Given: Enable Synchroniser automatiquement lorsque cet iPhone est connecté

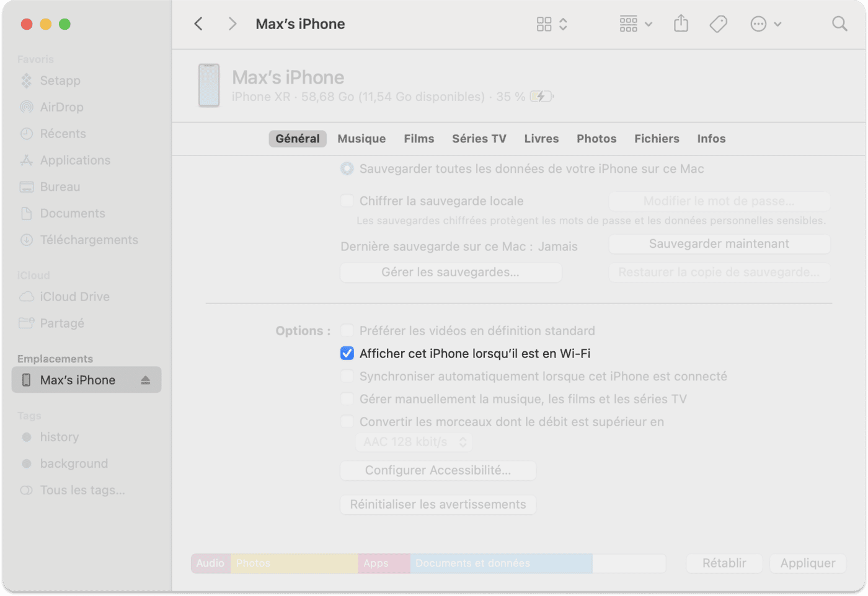Looking at the screenshot, I should click(347, 377).
